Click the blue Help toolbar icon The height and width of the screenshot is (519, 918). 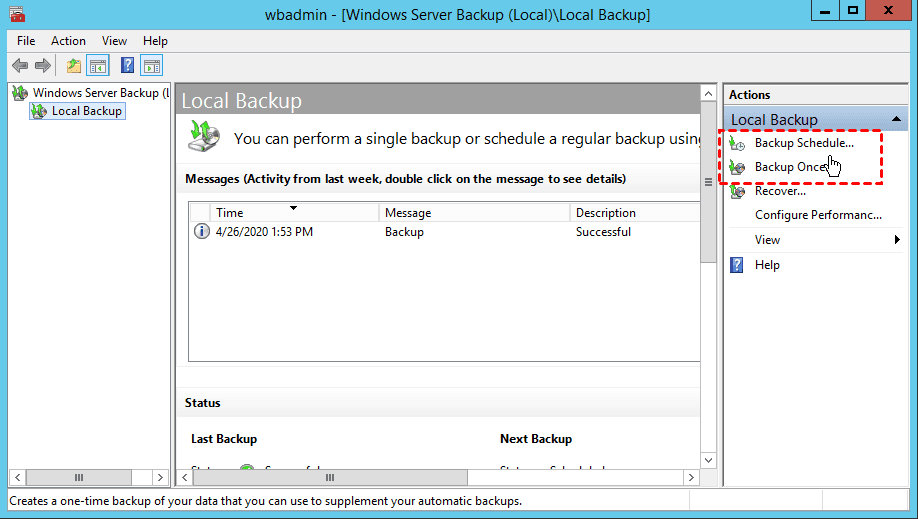coord(128,65)
